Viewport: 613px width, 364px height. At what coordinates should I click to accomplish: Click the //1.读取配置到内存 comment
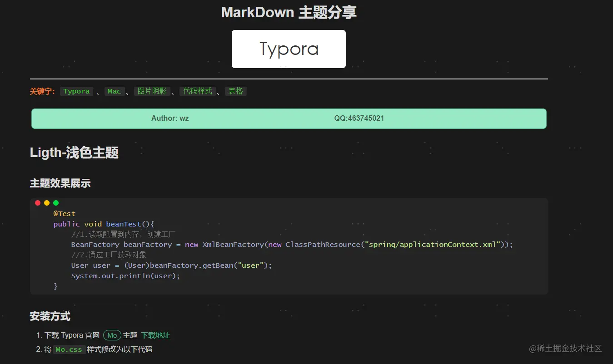pos(124,235)
